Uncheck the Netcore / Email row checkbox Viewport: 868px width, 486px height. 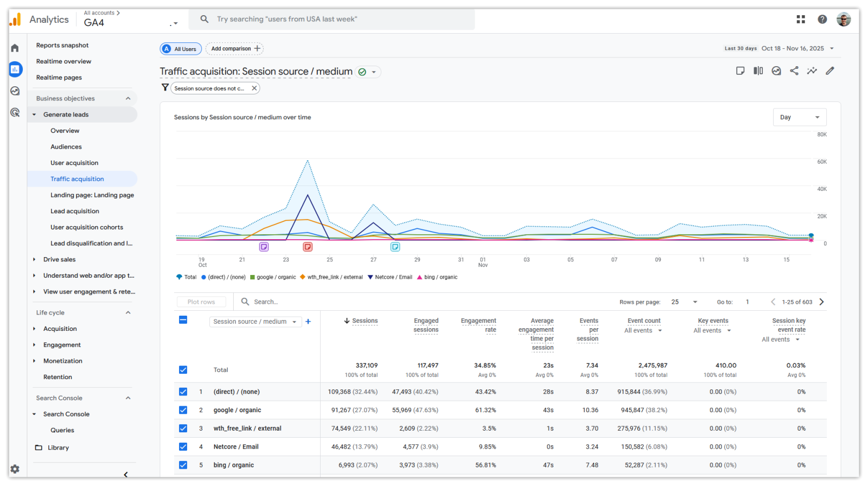(x=183, y=447)
